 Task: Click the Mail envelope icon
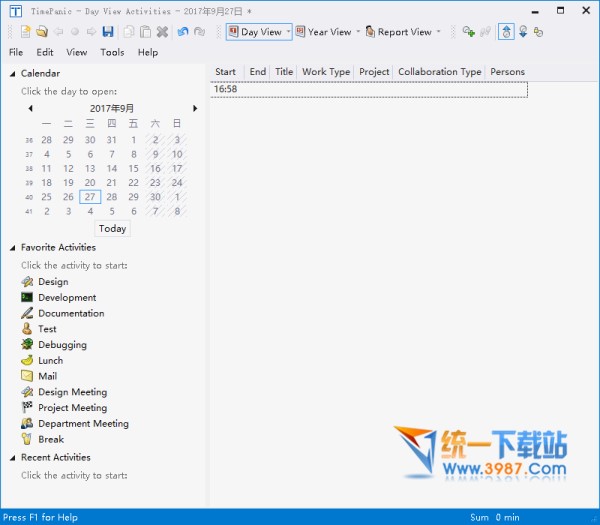(27, 376)
